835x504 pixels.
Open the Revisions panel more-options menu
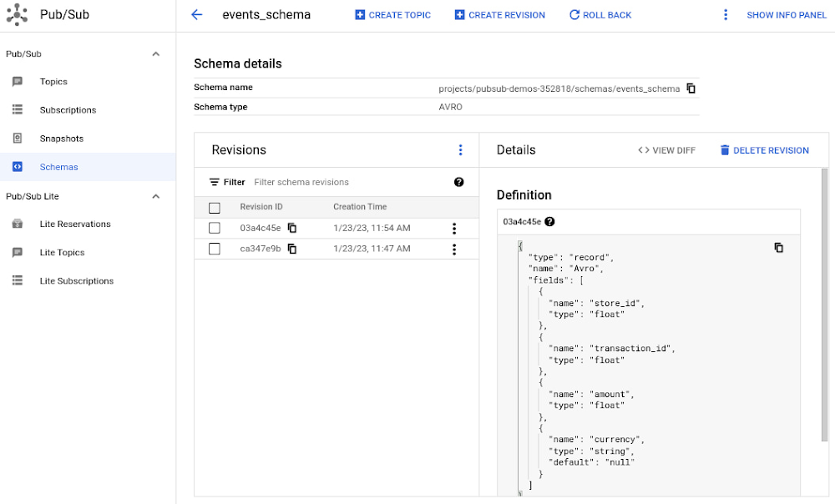pos(461,150)
